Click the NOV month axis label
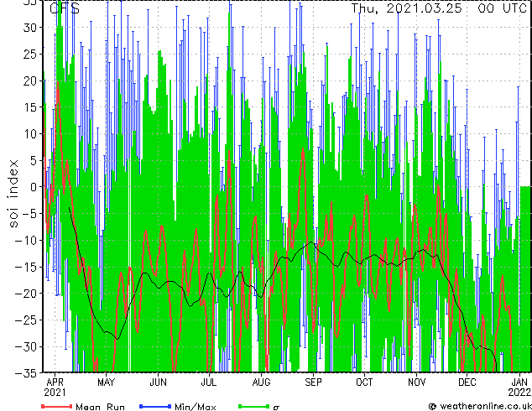 [x=417, y=382]
